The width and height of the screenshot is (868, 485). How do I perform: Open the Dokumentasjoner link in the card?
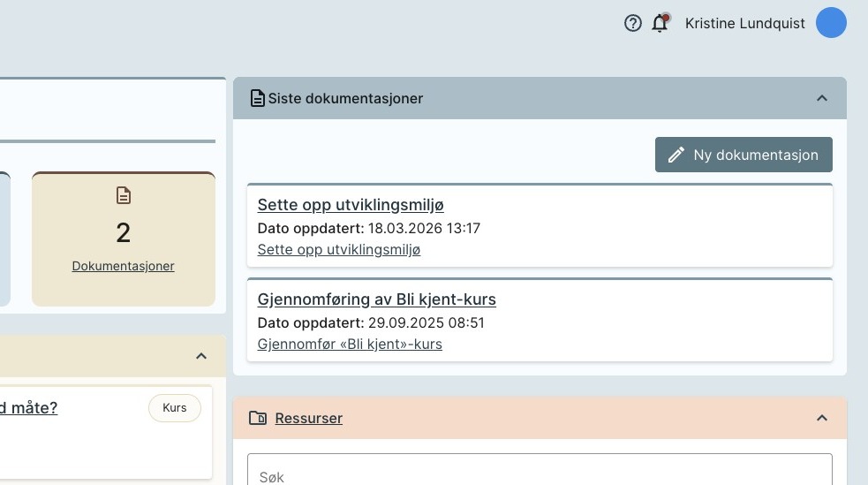(x=124, y=266)
